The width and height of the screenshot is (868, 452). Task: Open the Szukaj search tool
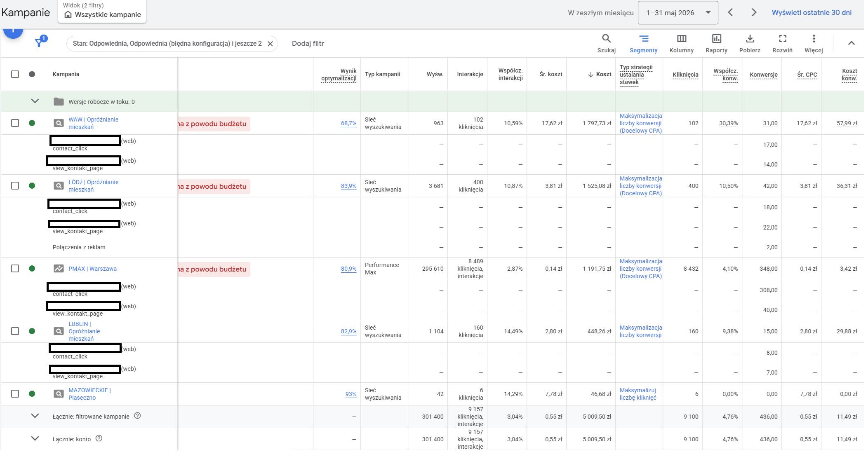click(606, 43)
